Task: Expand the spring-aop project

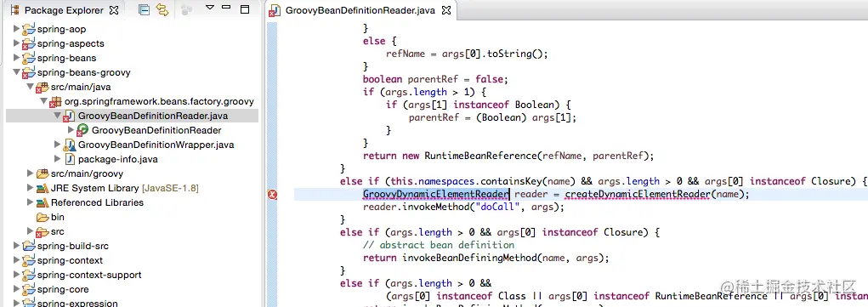Action: (x=17, y=29)
